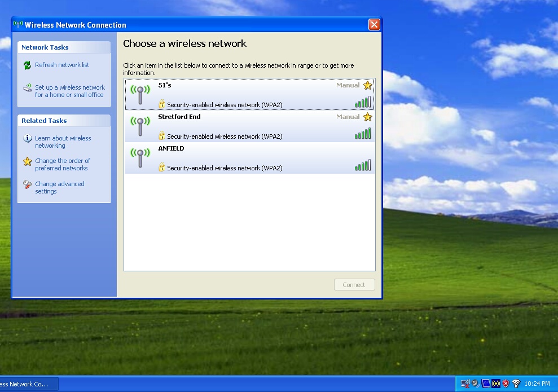The width and height of the screenshot is (558, 392).
Task: Open Change advanced settings link
Action: click(59, 187)
